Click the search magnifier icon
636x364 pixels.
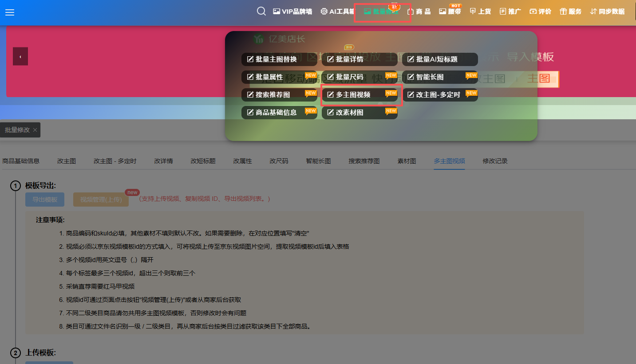click(261, 12)
